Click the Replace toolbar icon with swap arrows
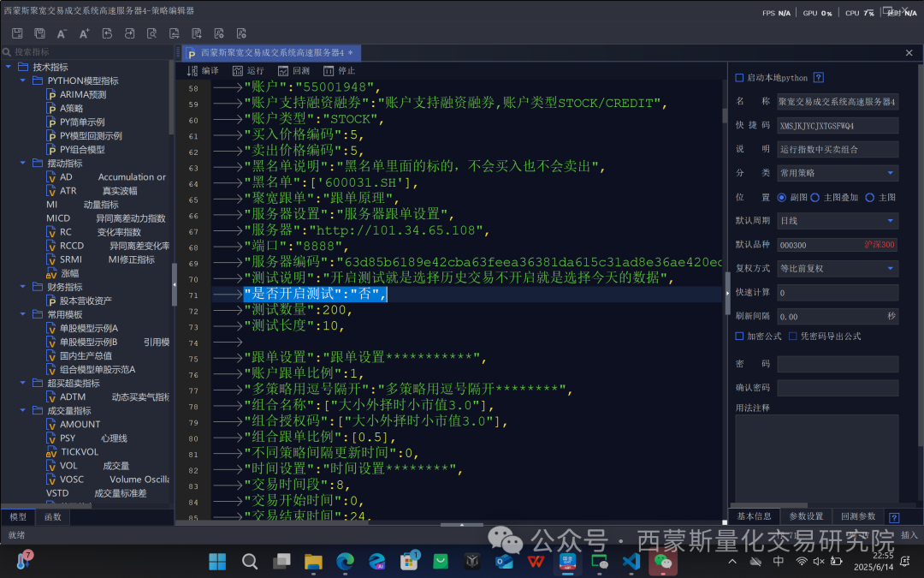Image resolution: width=924 pixels, height=578 pixels. 174,33
